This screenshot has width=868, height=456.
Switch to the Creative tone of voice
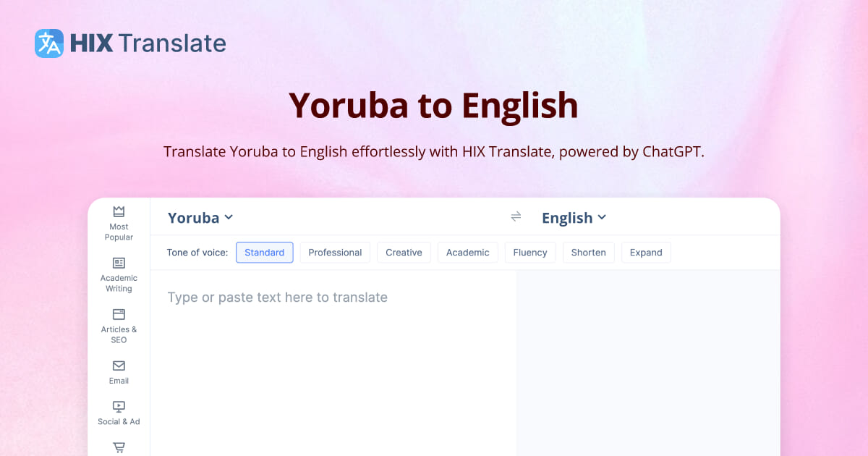pos(404,252)
